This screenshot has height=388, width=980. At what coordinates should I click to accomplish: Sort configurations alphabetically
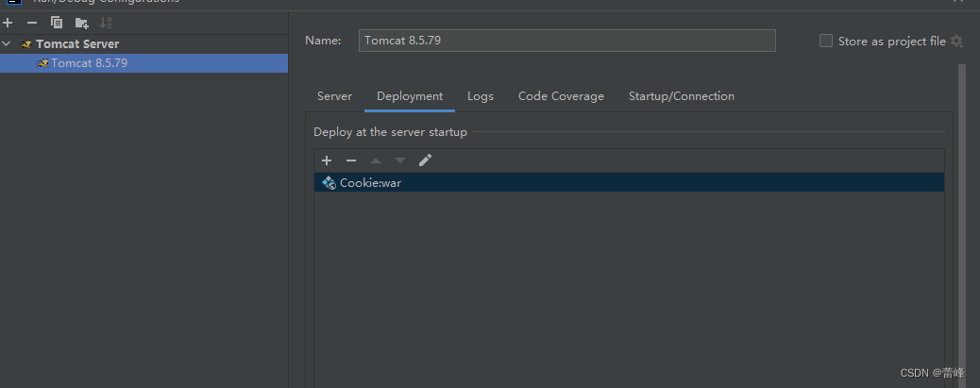pos(106,23)
